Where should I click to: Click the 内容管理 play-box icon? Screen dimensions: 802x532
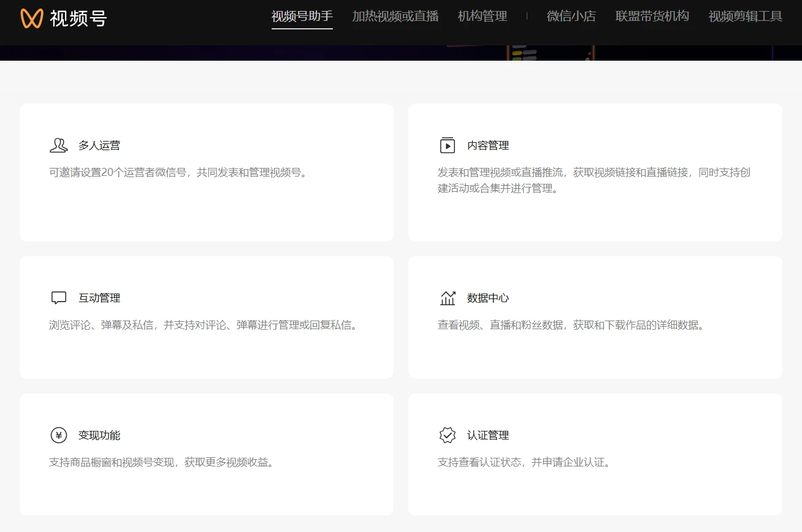click(x=448, y=145)
